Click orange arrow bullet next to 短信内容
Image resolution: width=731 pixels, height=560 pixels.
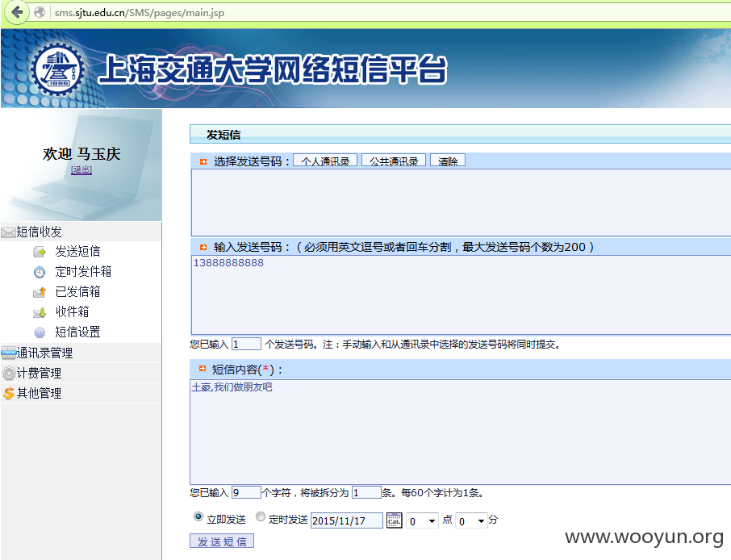pos(203,369)
